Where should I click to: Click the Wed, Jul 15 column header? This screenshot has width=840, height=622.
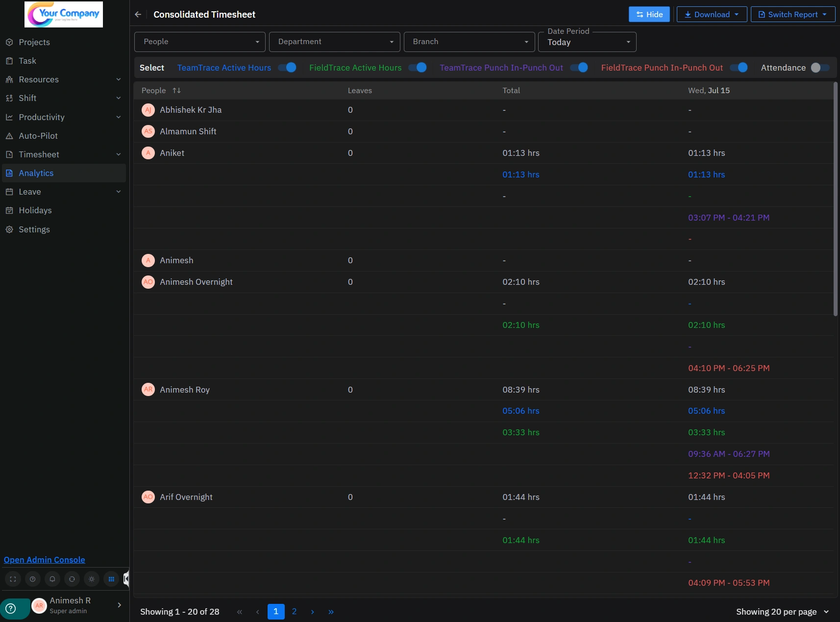click(709, 91)
